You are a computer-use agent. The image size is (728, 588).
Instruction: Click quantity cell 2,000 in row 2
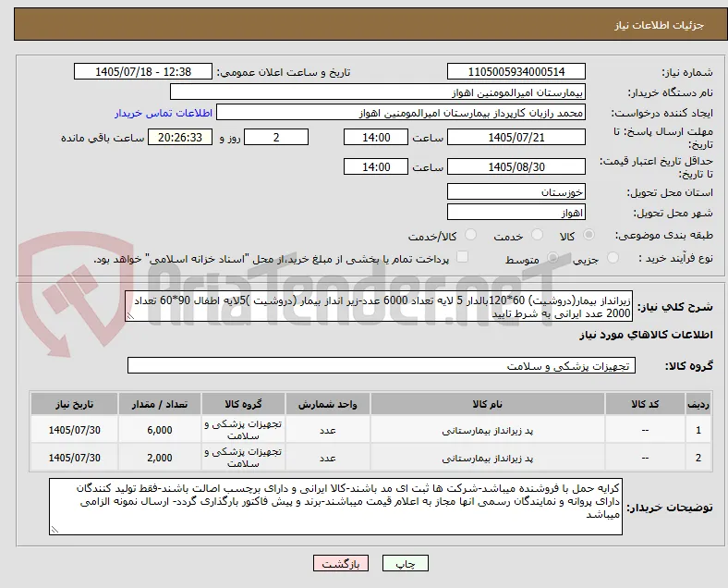[x=160, y=458]
